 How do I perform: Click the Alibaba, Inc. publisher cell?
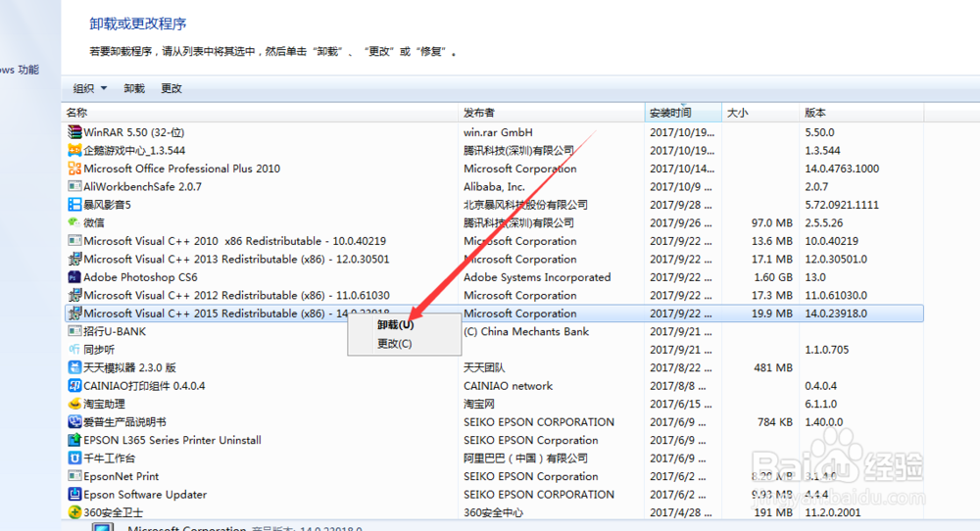click(494, 187)
